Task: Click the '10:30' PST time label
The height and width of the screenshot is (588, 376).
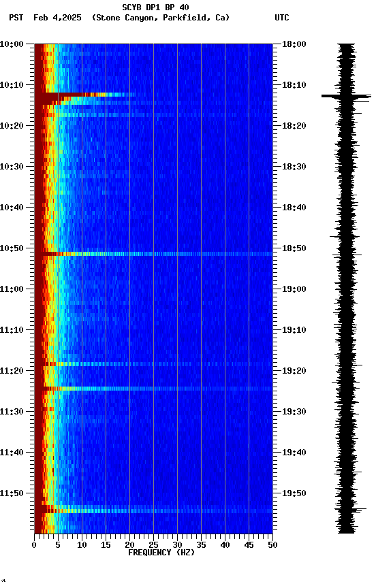Action: pyautogui.click(x=12, y=167)
